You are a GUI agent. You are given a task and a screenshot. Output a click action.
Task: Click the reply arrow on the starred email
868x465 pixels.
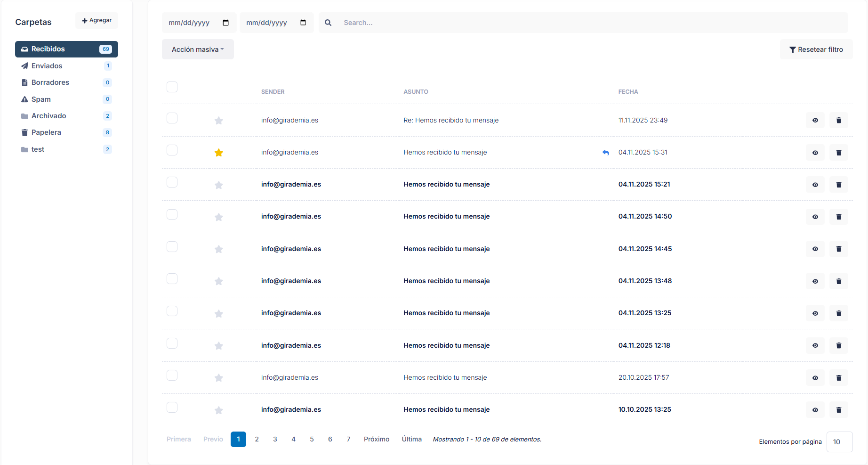pyautogui.click(x=606, y=152)
